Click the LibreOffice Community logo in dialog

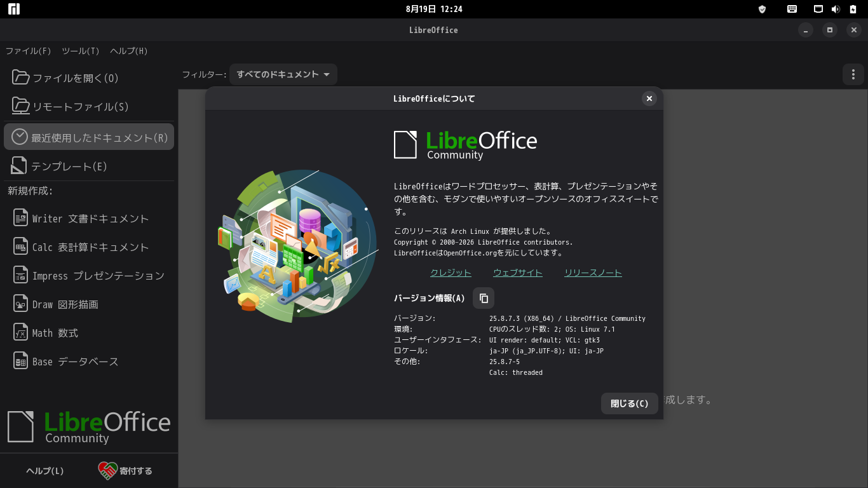[x=465, y=144]
